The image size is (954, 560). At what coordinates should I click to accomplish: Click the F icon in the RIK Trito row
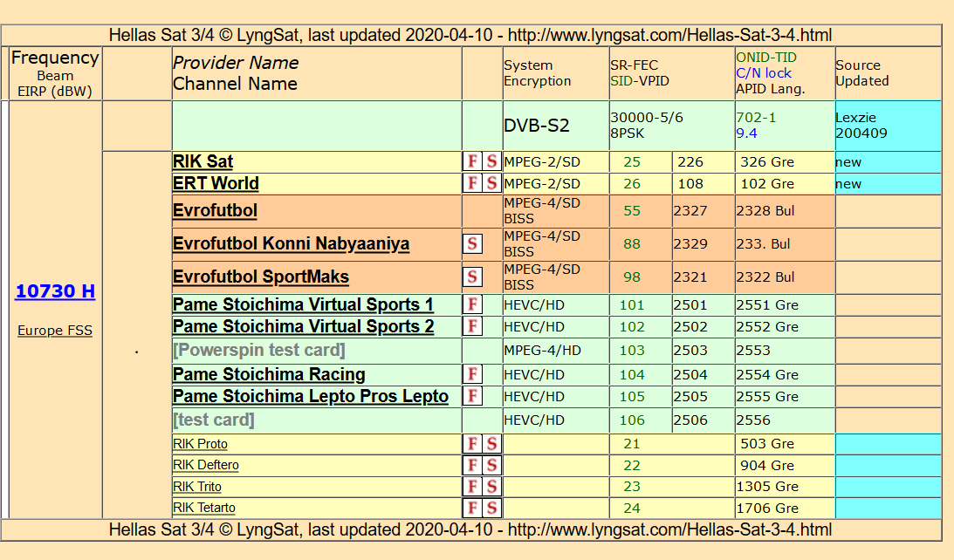(473, 487)
